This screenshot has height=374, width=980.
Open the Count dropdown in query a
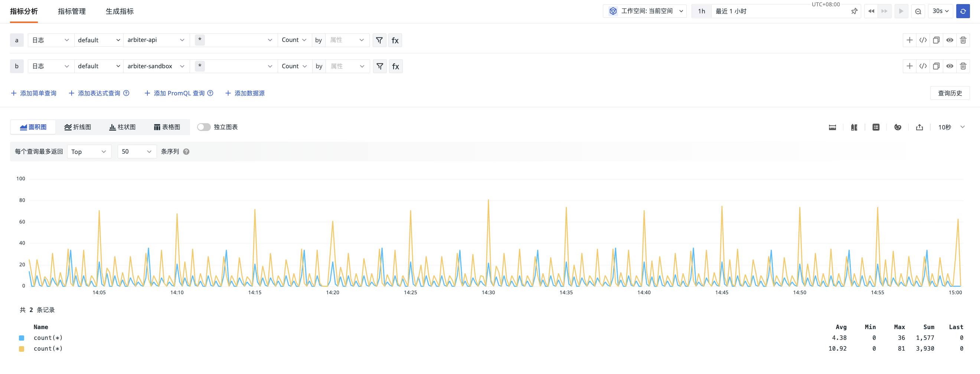(x=294, y=40)
